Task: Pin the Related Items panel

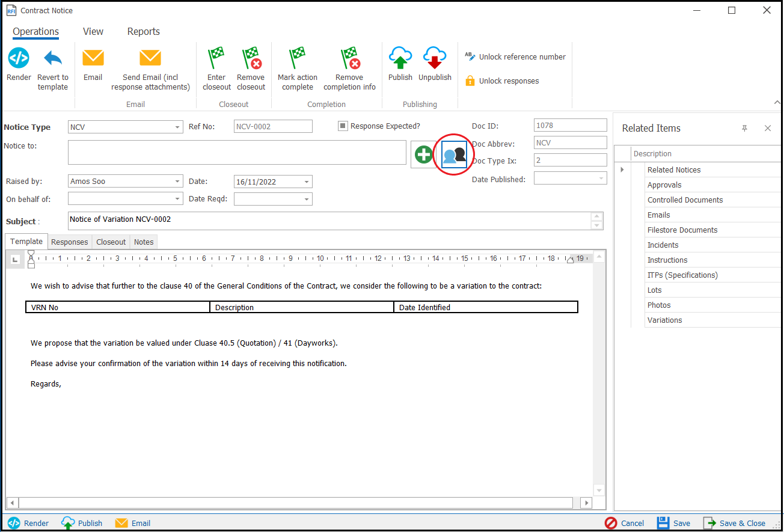Action: pyautogui.click(x=745, y=128)
